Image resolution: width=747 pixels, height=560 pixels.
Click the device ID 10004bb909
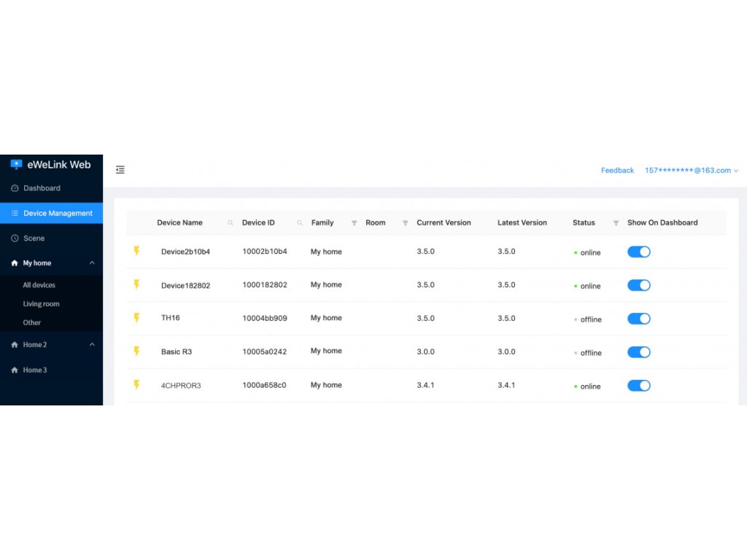[x=264, y=318]
